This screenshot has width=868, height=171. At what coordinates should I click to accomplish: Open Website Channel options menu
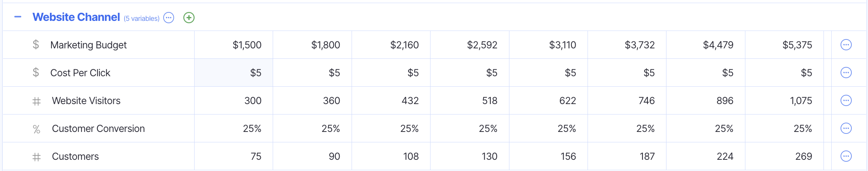tap(169, 18)
